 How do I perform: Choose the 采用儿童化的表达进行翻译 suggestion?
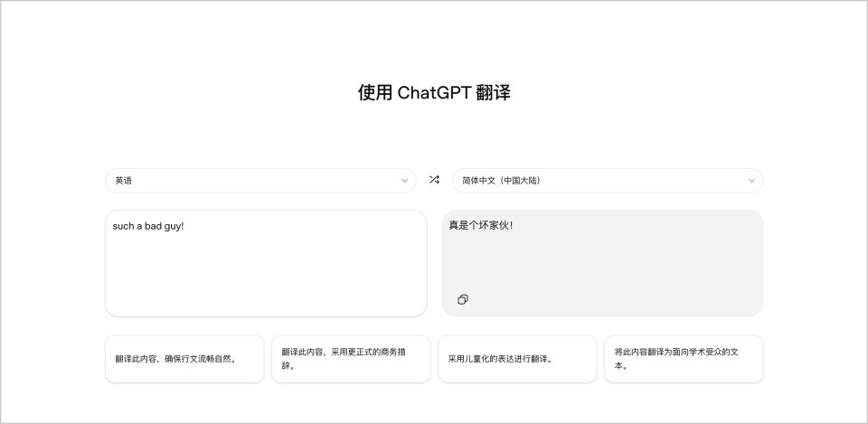coord(517,359)
